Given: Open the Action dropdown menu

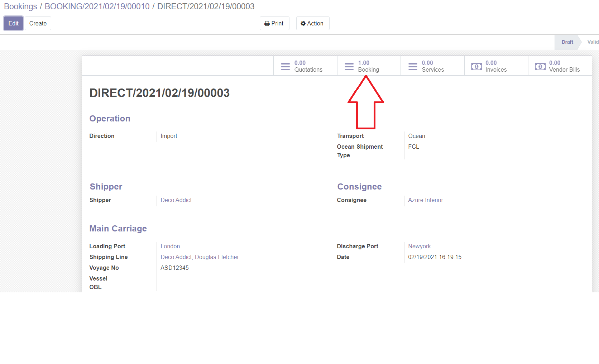Looking at the screenshot, I should 312,24.
